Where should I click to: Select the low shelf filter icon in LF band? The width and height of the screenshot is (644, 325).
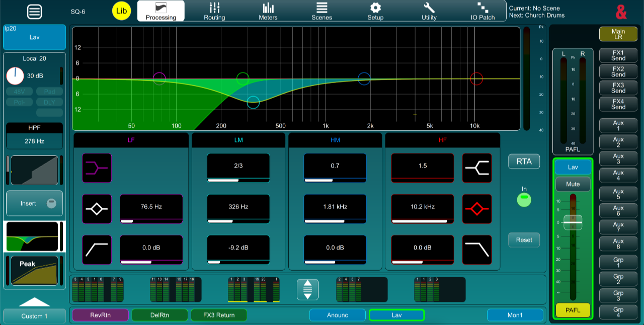pyautogui.click(x=97, y=169)
